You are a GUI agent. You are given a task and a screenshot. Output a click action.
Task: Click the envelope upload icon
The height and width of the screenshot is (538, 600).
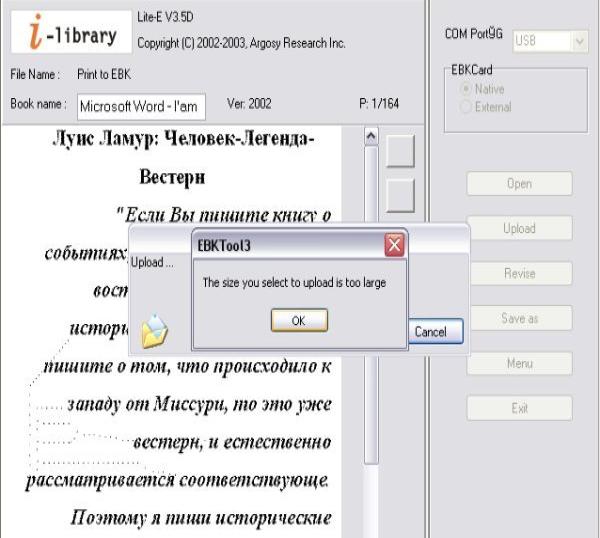click(154, 331)
